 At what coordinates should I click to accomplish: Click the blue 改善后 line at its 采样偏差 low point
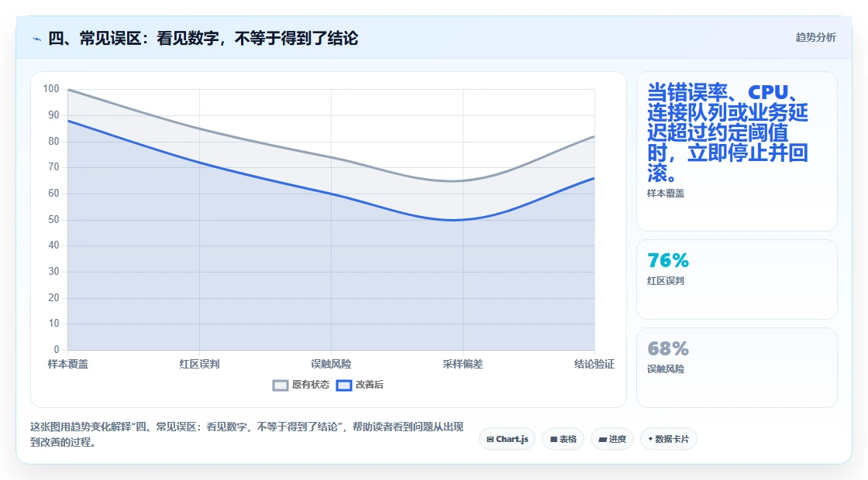(463, 220)
